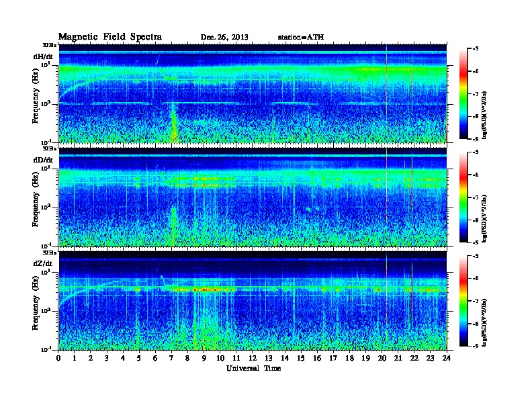532x411 pixels.
Task: Click the -8 value on dD/dt color scale
Action: [x=476, y=220]
